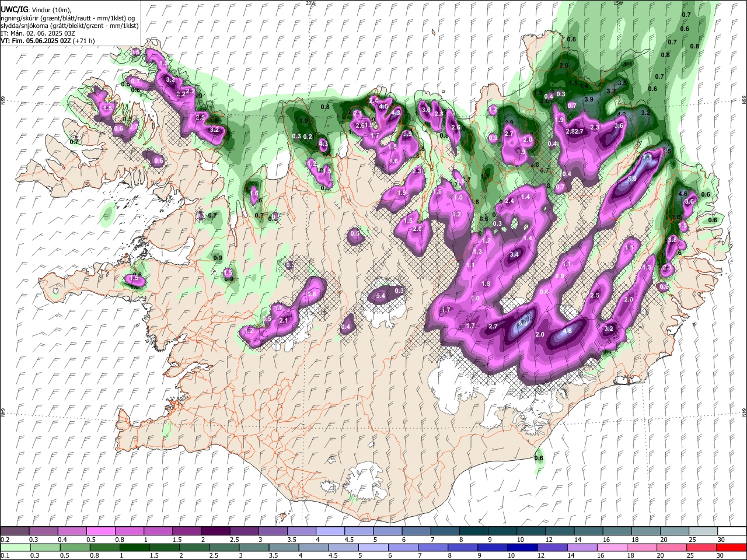The image size is (747, 560).
Task: Click the '0.6' label on the south coast
Action: pyautogui.click(x=539, y=458)
